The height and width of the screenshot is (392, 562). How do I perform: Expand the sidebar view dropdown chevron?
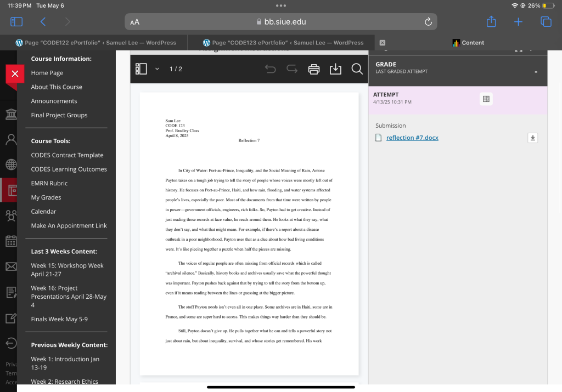(x=157, y=69)
